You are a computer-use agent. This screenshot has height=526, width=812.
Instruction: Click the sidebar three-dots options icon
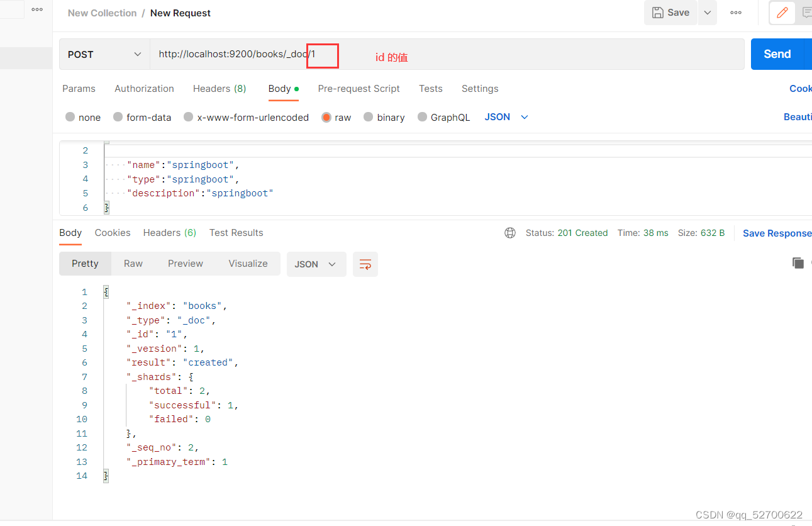(37, 9)
